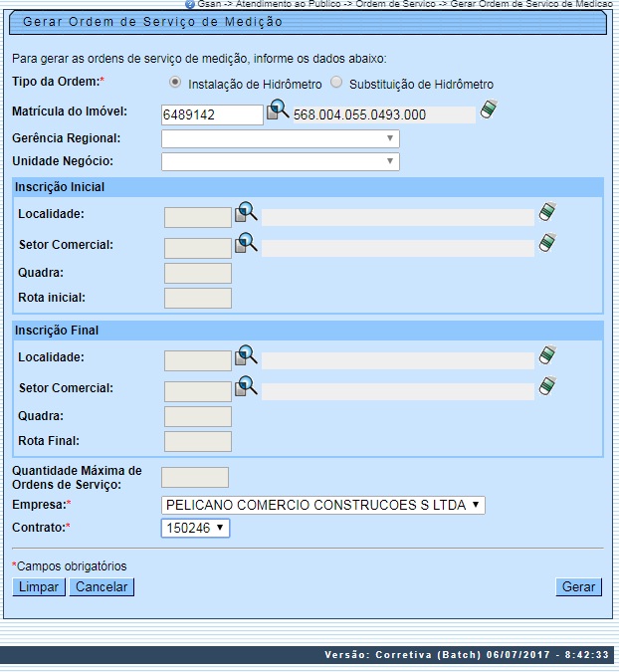The image size is (619, 672).
Task: Click the Gerar button
Action: (x=579, y=586)
